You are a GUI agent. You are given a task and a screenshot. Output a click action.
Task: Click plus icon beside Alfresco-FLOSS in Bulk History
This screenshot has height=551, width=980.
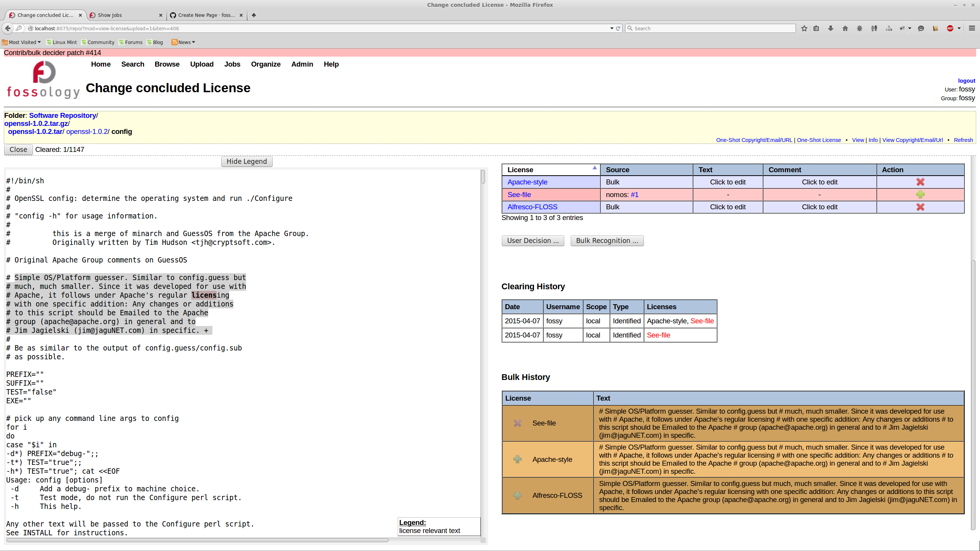(517, 496)
